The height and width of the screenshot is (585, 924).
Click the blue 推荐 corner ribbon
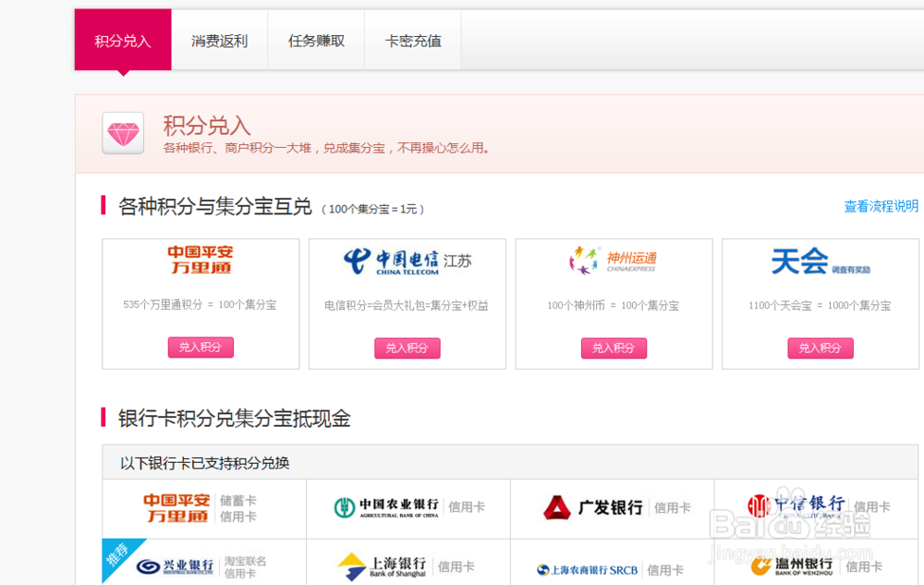click(x=118, y=555)
